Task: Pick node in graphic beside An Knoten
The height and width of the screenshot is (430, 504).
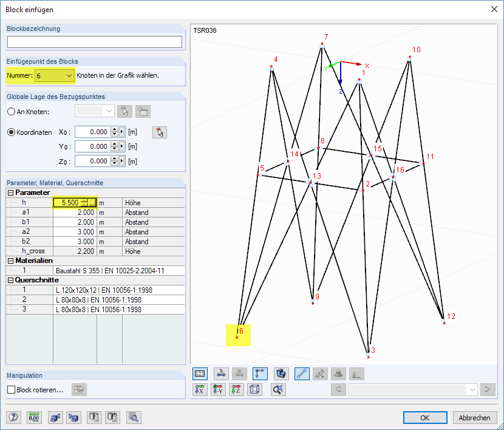Action: [x=124, y=112]
